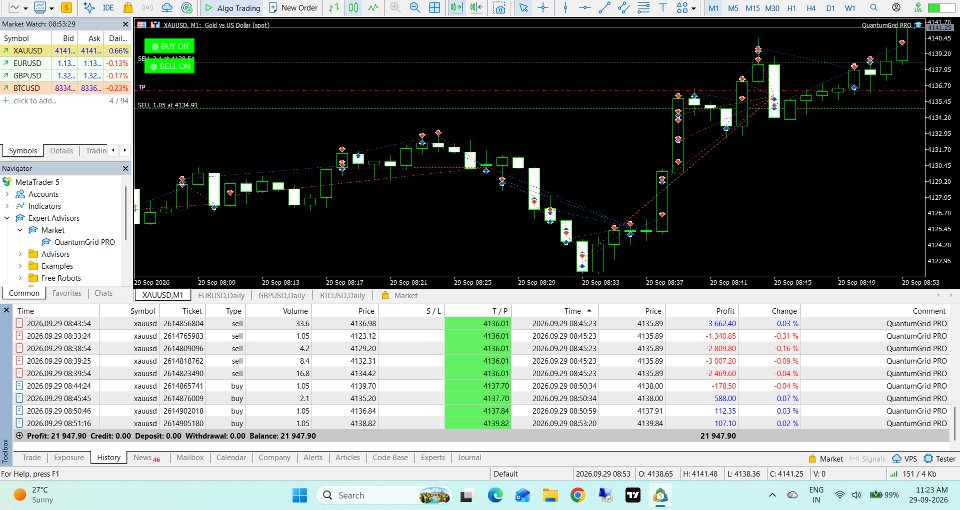
Task: Open the Trade tab in Toolbox
Action: [x=31, y=457]
